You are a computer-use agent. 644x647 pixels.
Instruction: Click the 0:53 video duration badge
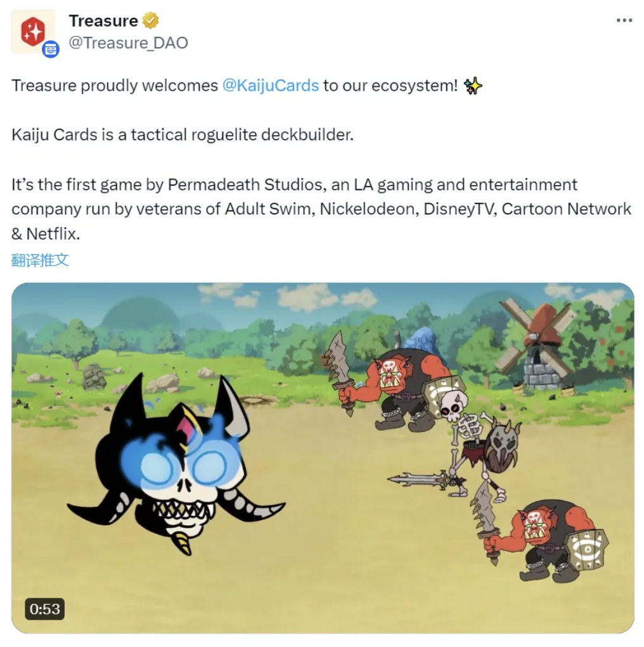pyautogui.click(x=44, y=609)
